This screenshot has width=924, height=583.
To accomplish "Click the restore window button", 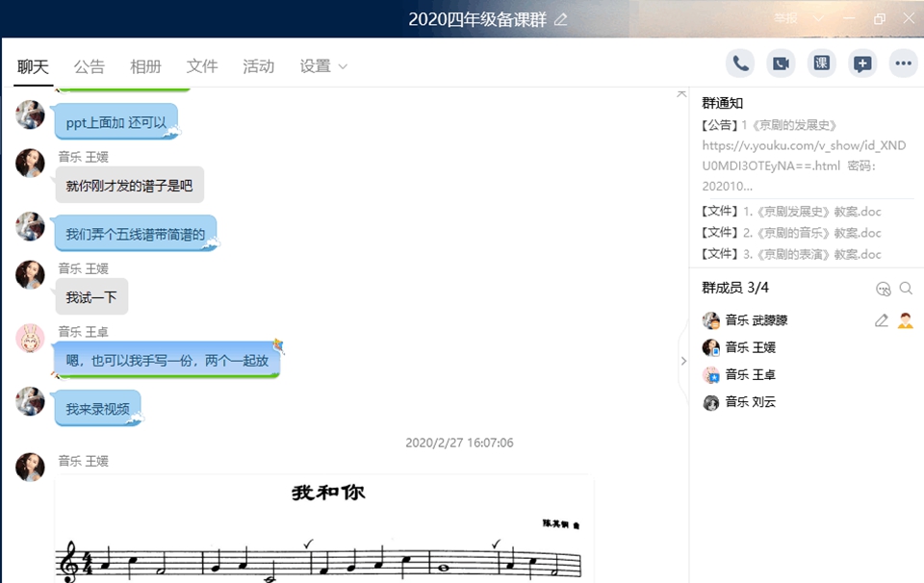I will click(x=879, y=19).
